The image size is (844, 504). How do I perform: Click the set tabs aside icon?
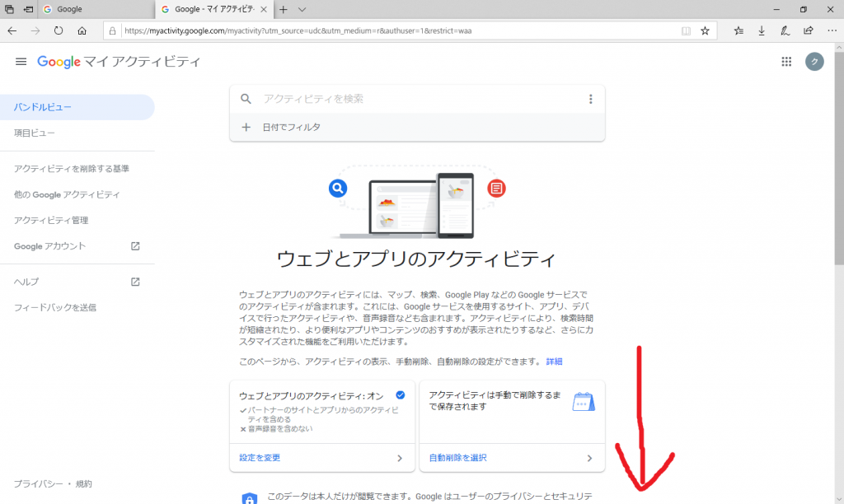pos(29,9)
